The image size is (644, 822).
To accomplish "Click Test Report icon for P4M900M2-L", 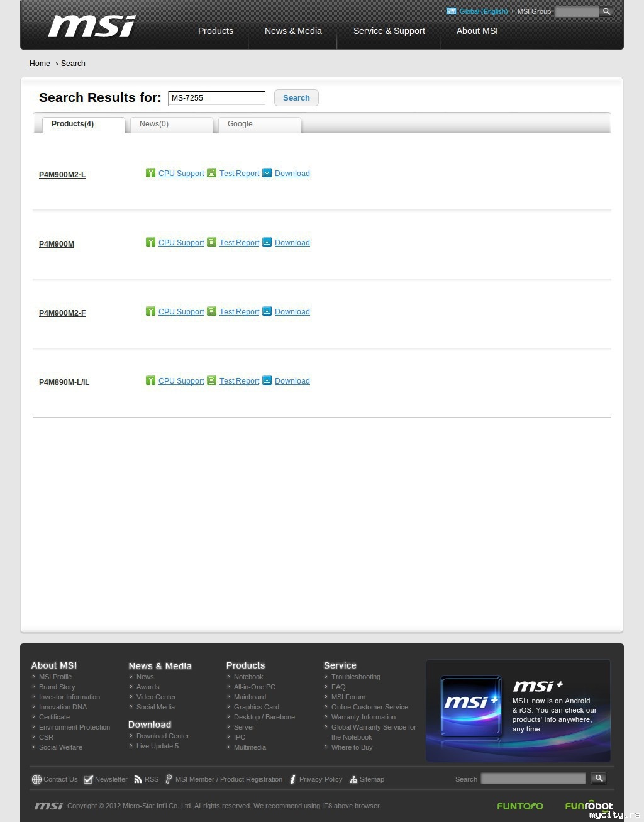I will (212, 173).
